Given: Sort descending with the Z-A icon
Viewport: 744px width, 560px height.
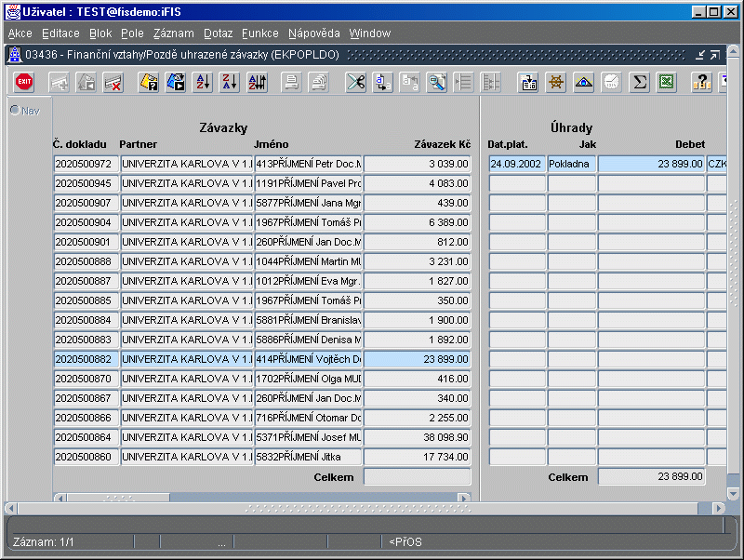Looking at the screenshot, I should coord(230,83).
